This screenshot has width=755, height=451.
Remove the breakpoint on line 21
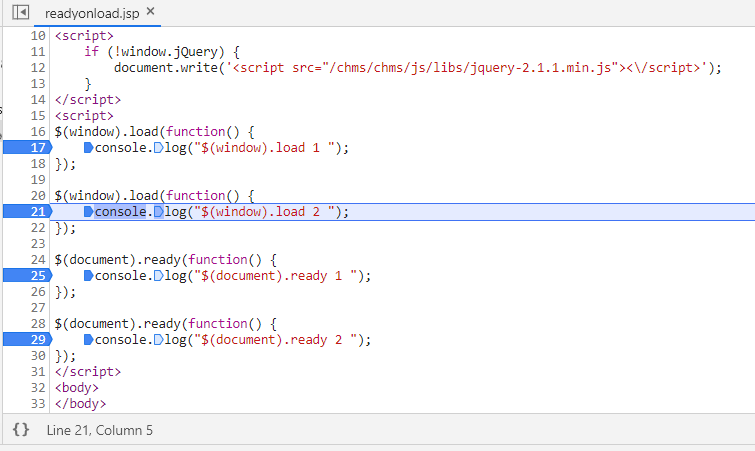[x=27, y=211]
